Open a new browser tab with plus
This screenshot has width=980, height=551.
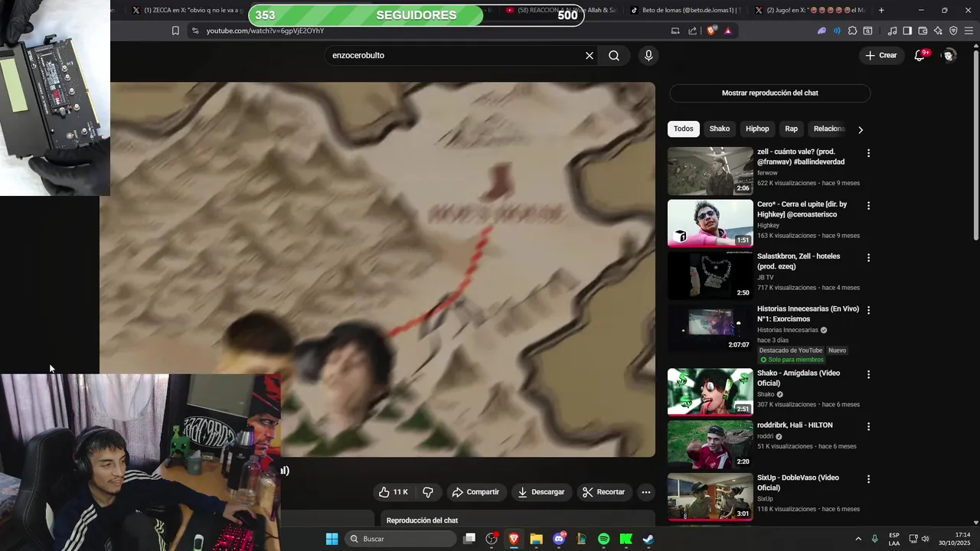pyautogui.click(x=881, y=10)
